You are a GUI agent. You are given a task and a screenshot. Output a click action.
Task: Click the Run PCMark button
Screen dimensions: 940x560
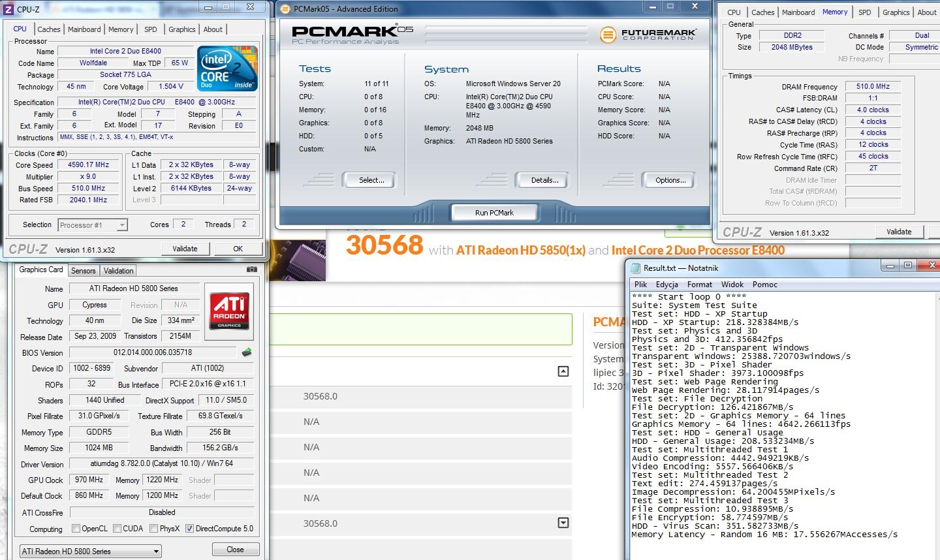tap(494, 213)
